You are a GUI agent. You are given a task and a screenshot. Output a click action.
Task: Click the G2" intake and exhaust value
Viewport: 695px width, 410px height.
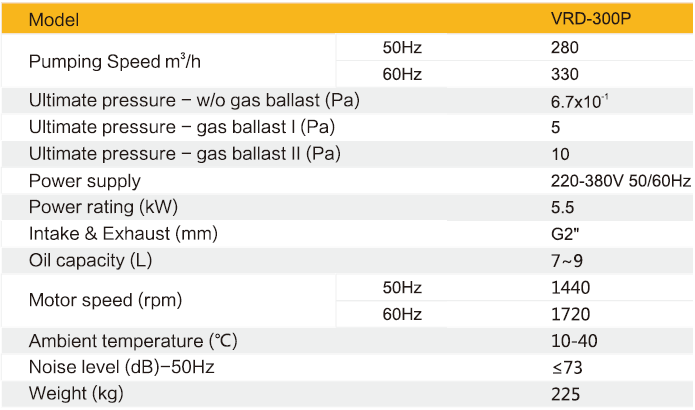[566, 234]
